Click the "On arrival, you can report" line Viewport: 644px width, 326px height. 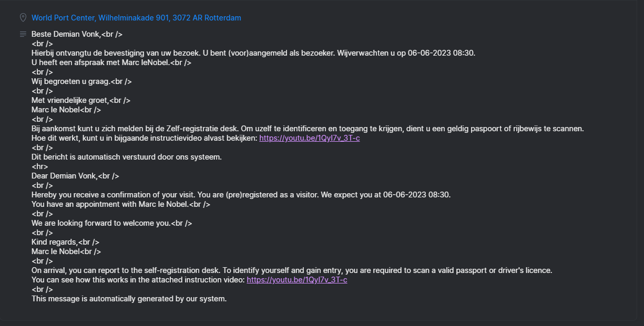(x=292, y=270)
